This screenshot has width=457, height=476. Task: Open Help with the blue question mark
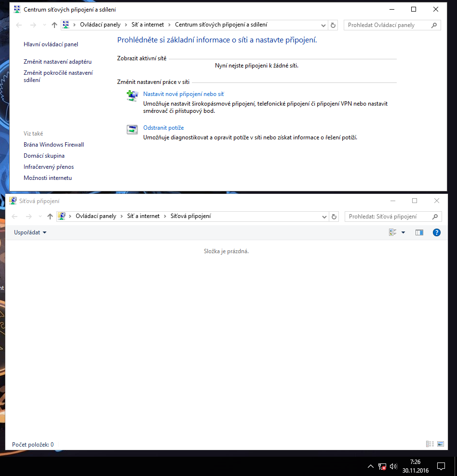(x=436, y=232)
